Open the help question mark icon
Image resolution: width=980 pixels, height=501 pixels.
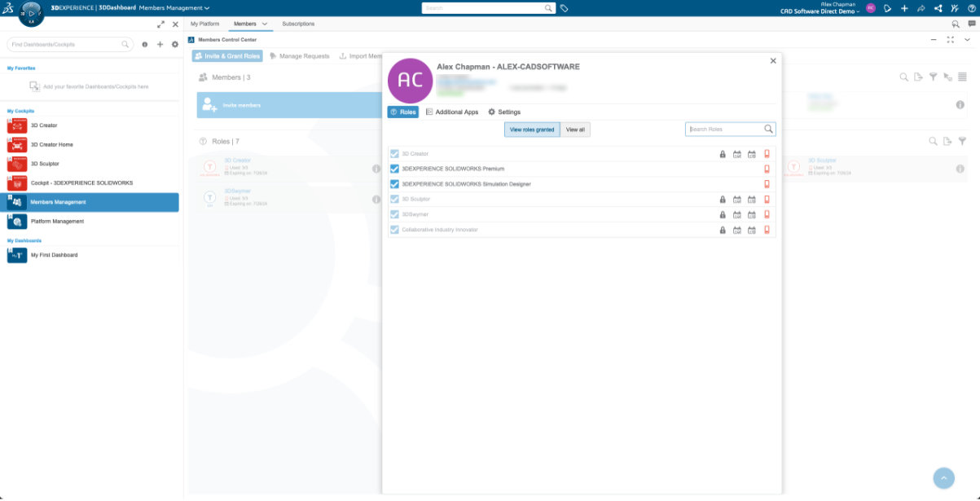point(971,8)
